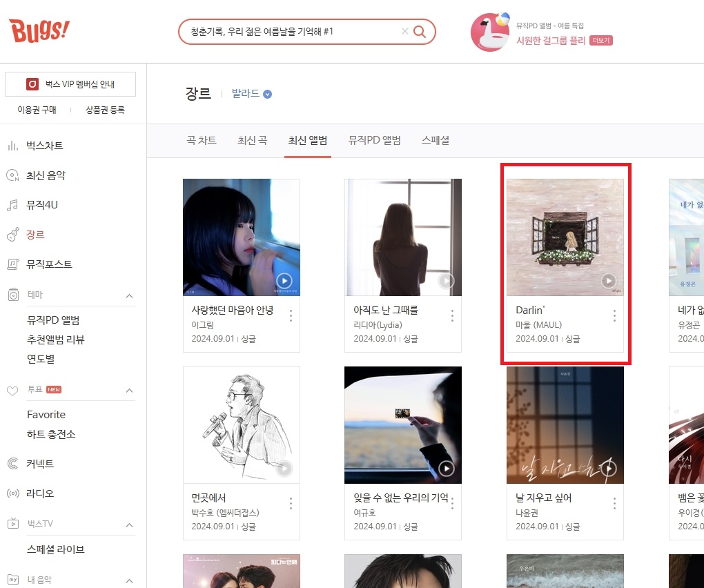Open 연도별 in sidebar
This screenshot has height=588, width=704.
point(41,359)
